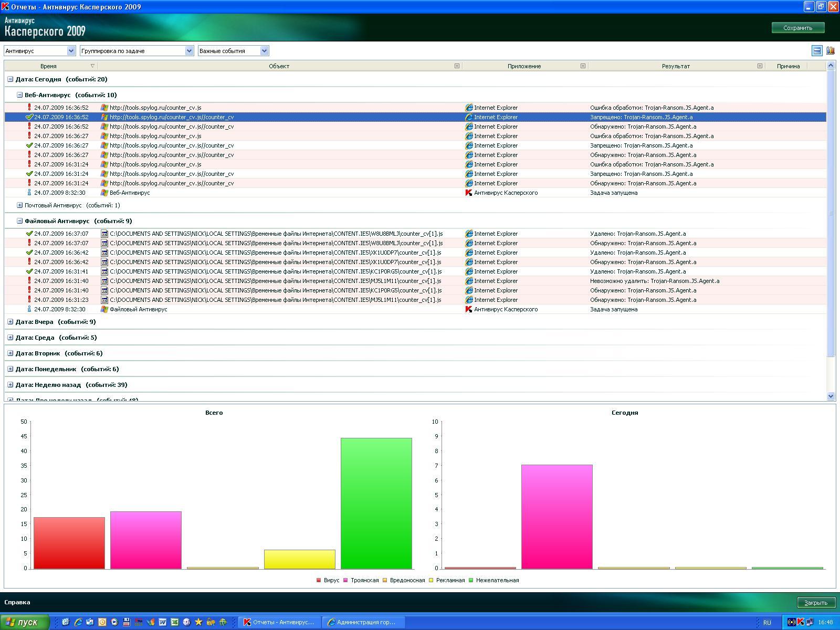The height and width of the screenshot is (630, 840).
Task: Expand Дата: Вчера group
Action: (x=10, y=322)
